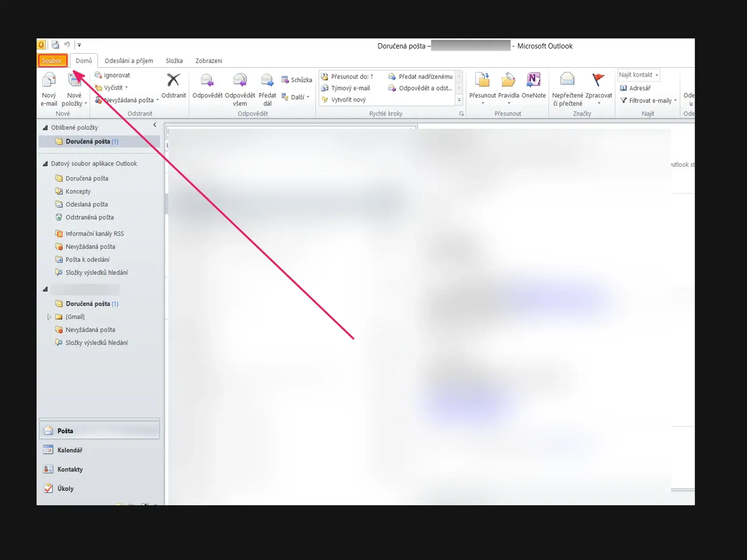Open the Adresář address book
The height and width of the screenshot is (560, 747).
click(635, 88)
